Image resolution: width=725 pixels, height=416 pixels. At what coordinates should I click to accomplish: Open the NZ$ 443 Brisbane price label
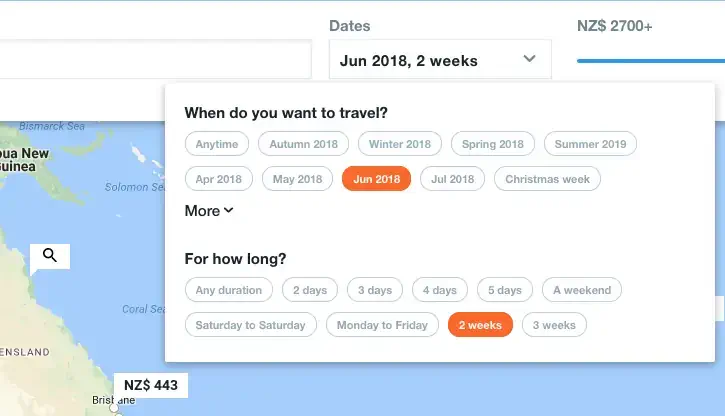[x=151, y=385]
